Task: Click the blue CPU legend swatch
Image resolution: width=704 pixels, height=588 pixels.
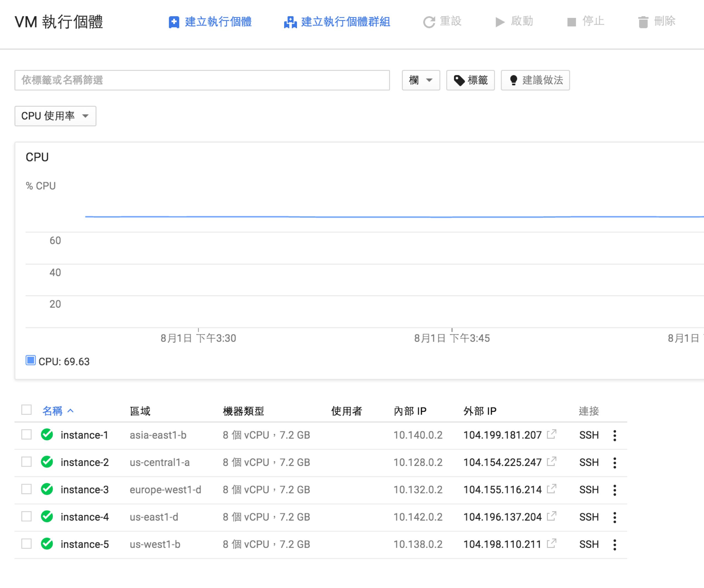Action: click(31, 360)
